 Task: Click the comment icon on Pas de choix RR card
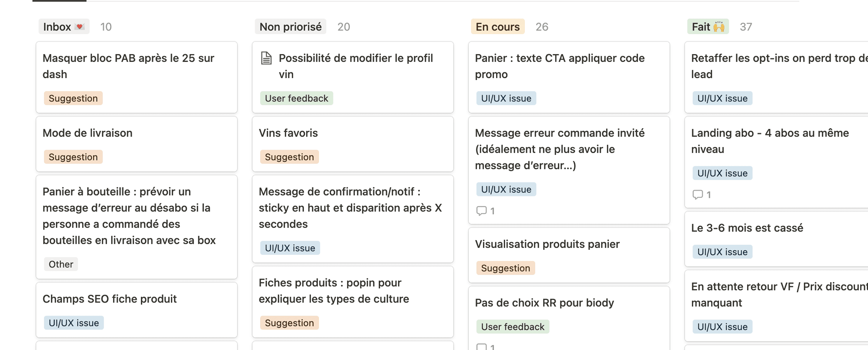click(x=481, y=347)
